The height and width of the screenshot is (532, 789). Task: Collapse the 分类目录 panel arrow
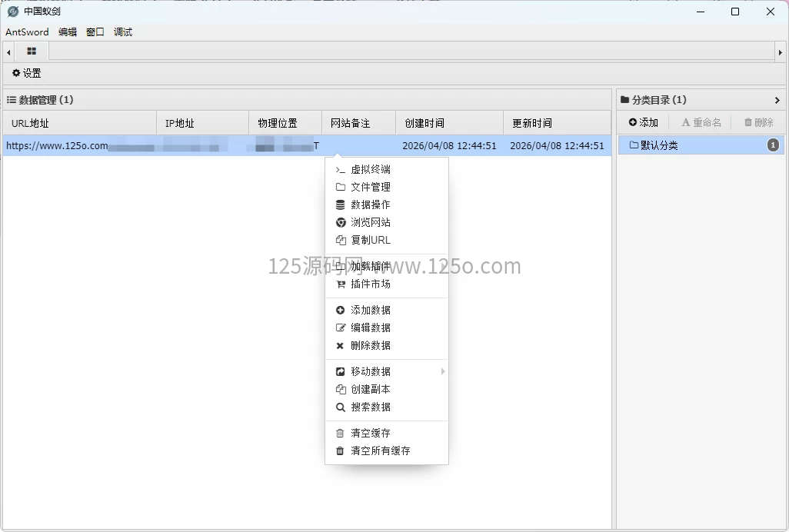tap(777, 100)
